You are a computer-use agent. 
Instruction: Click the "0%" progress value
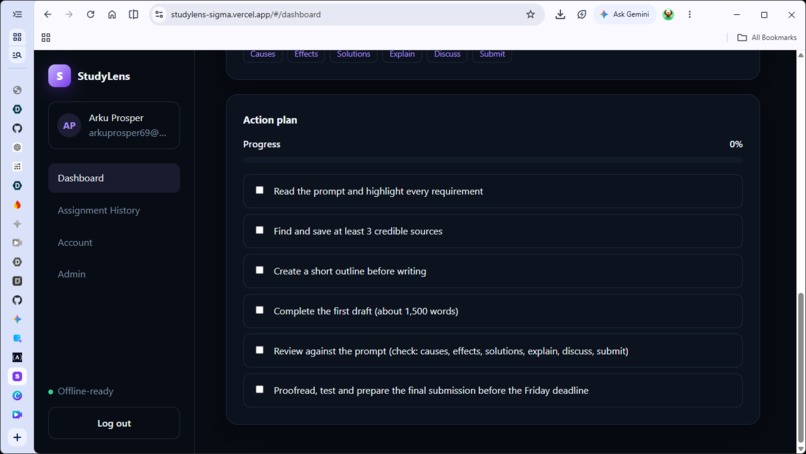736,144
